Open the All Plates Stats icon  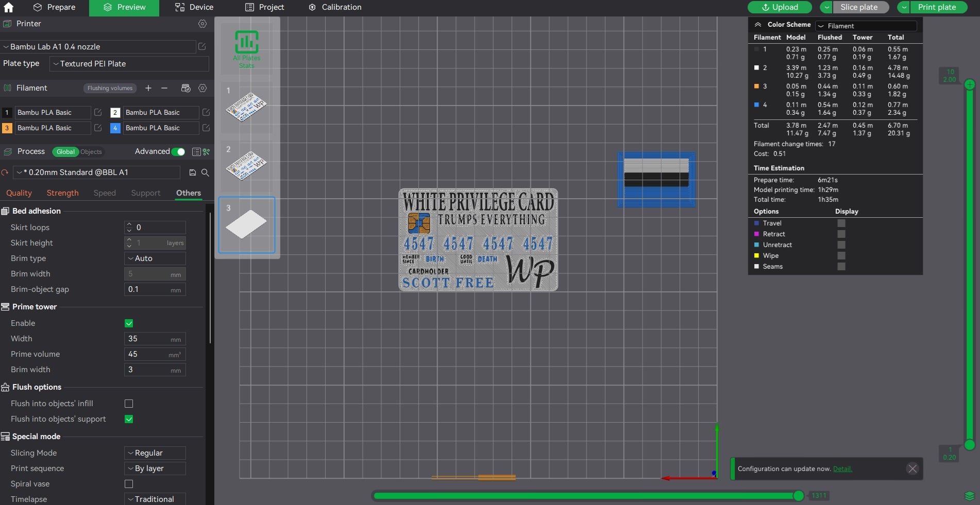[x=247, y=49]
